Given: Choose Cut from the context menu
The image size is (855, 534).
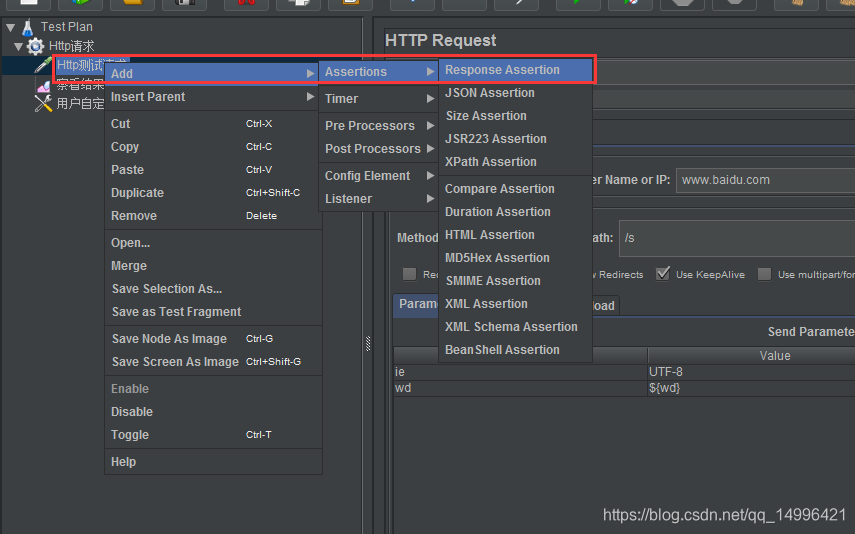Looking at the screenshot, I should point(212,124).
